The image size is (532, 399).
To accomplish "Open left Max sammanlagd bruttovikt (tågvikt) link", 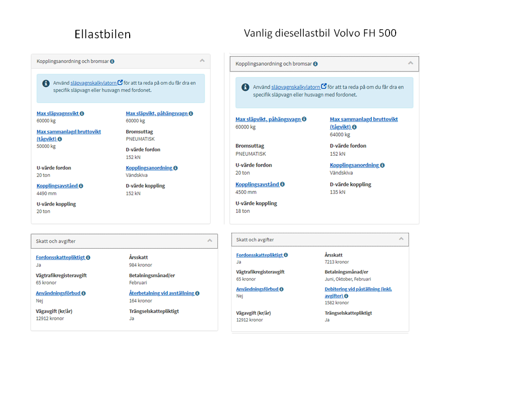I will click(x=69, y=135).
